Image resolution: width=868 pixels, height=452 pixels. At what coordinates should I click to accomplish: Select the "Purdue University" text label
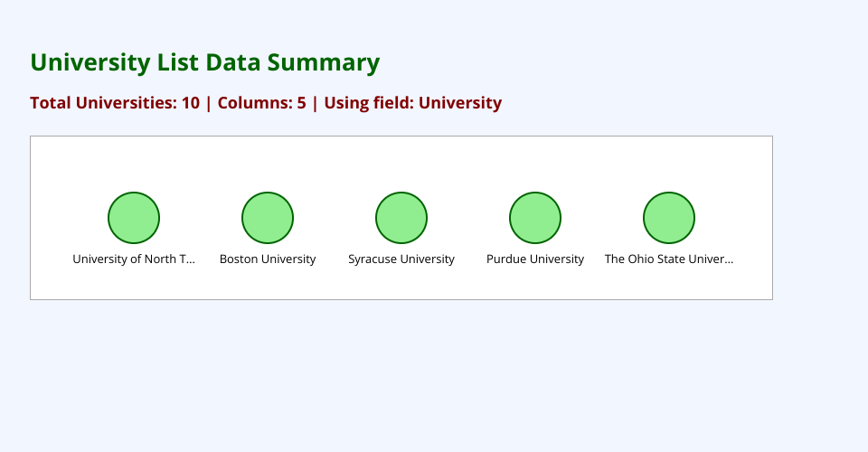tap(535, 259)
